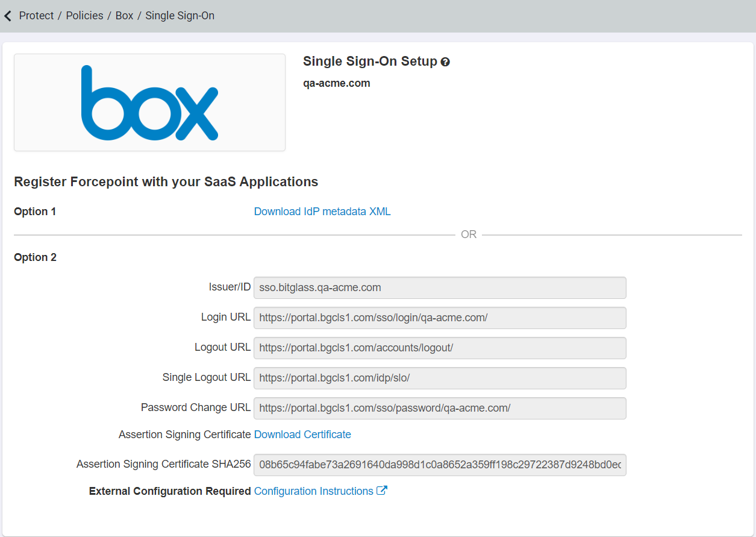Viewport: 756px width, 537px height.
Task: Click the qa-acme.com tenant label
Action: pyautogui.click(x=337, y=83)
